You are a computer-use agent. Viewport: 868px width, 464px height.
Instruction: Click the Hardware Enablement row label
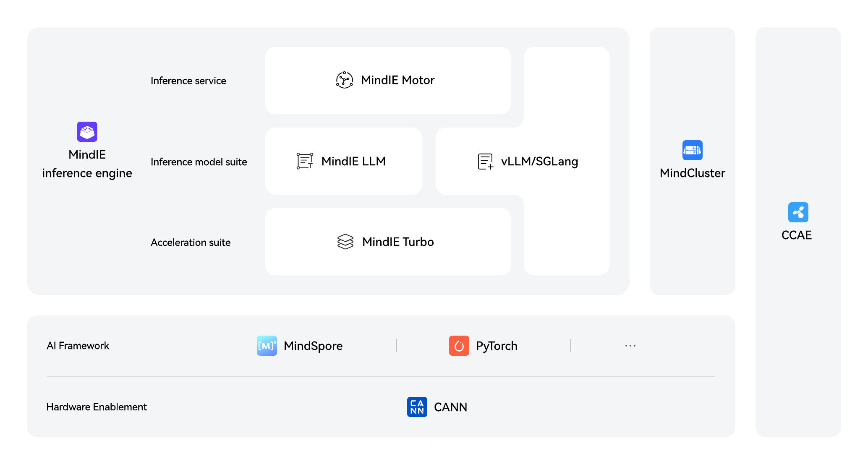[x=97, y=407]
